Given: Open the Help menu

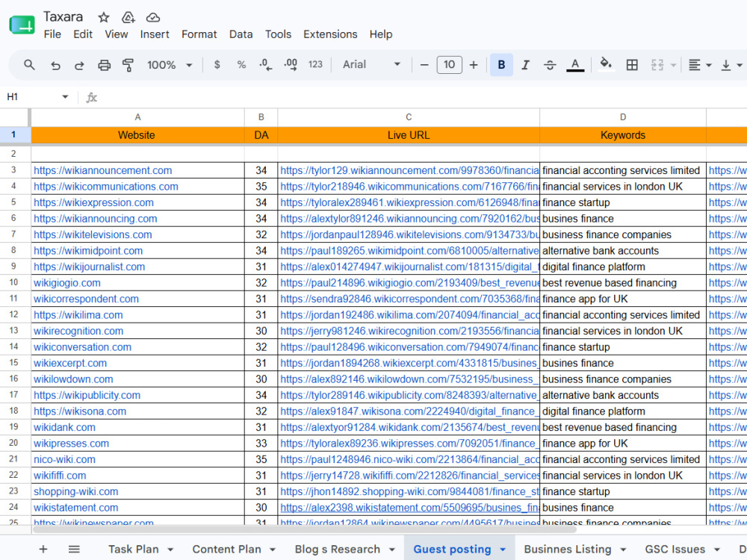Looking at the screenshot, I should click(x=381, y=34).
